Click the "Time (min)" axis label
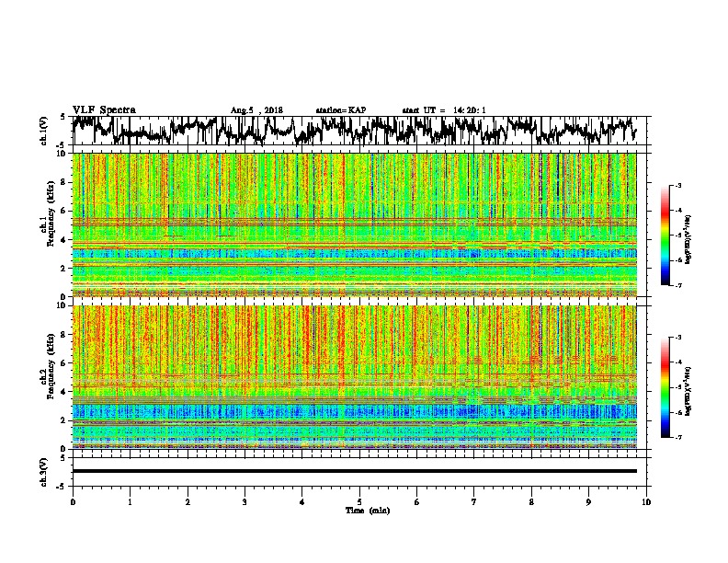Viewport: 728px width, 563px height. pyautogui.click(x=368, y=511)
